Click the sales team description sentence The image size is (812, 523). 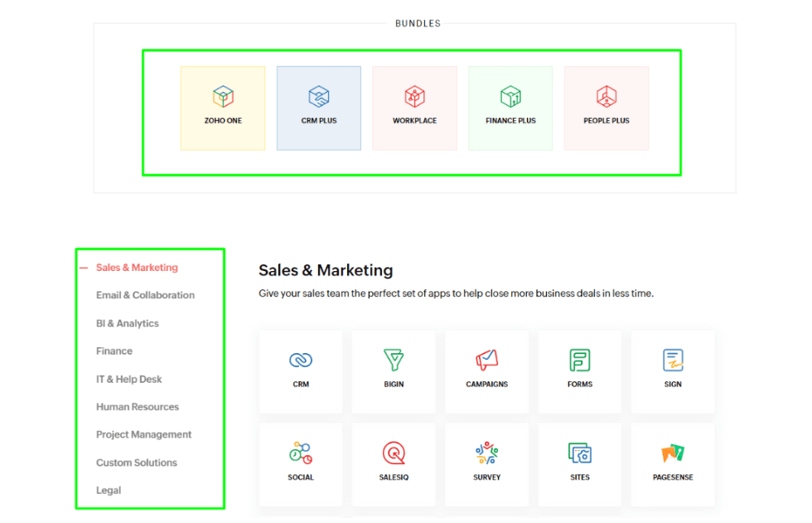pyautogui.click(x=457, y=293)
